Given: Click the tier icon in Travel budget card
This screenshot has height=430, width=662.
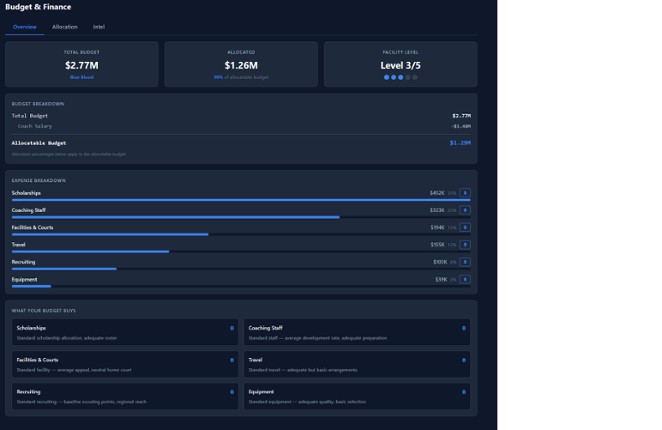Looking at the screenshot, I should (464, 360).
